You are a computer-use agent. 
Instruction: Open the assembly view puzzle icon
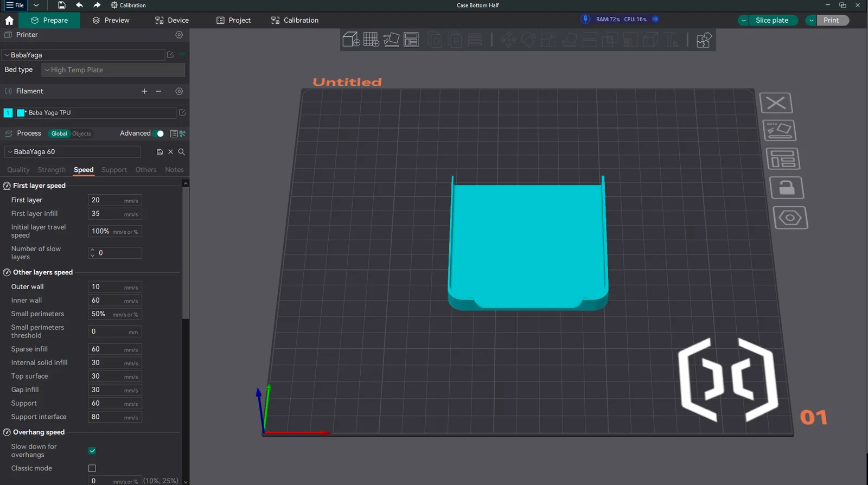click(x=704, y=40)
